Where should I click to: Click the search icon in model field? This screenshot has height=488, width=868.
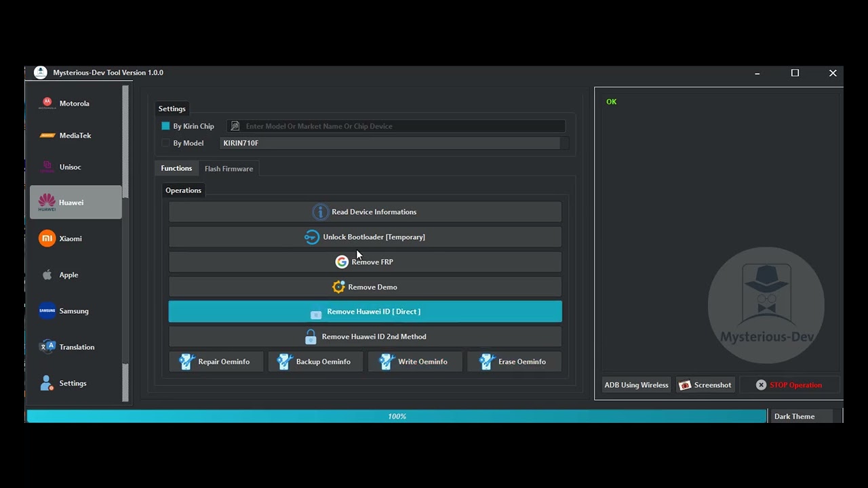235,126
